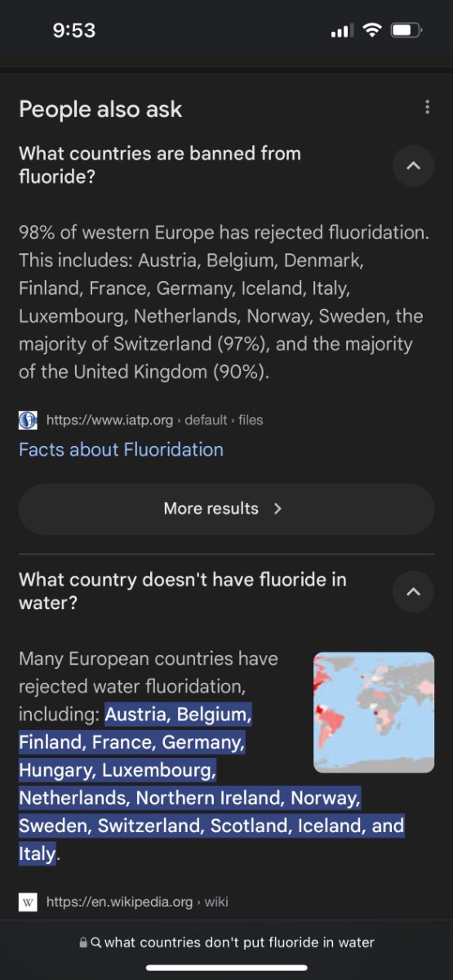Open the fluoridation world map thumbnail
Image resolution: width=453 pixels, height=980 pixels.
coord(374,712)
